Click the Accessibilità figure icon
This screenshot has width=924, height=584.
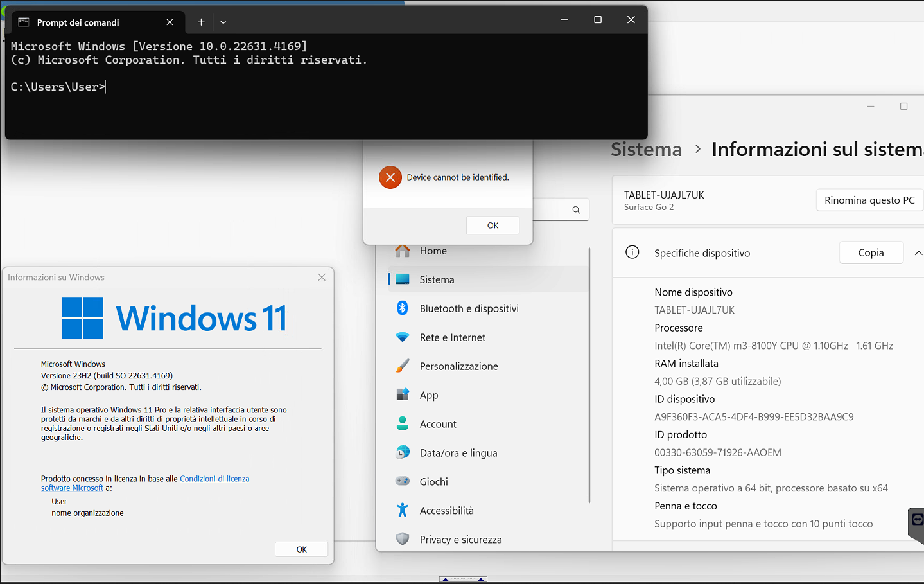tap(403, 510)
